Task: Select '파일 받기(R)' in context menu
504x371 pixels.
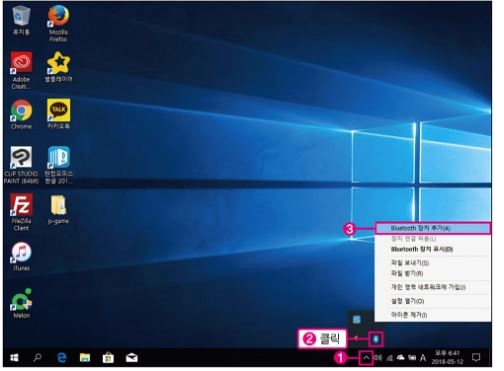Action: [x=433, y=273]
